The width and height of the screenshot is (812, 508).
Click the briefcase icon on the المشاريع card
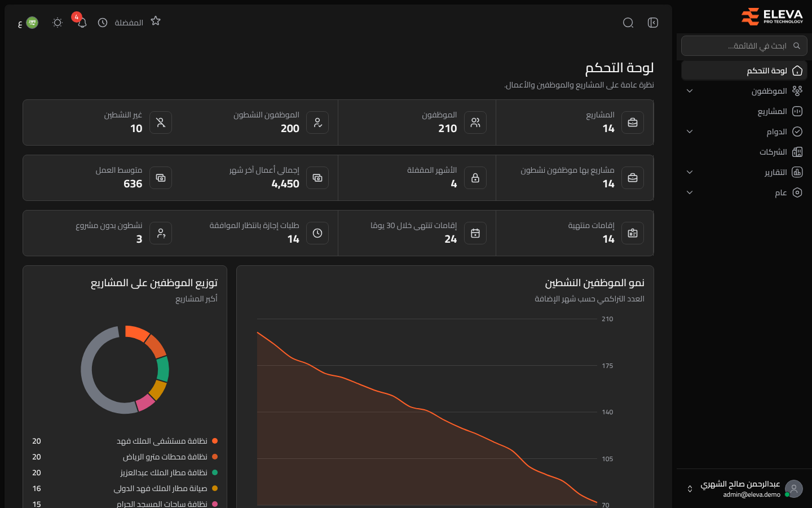(633, 122)
